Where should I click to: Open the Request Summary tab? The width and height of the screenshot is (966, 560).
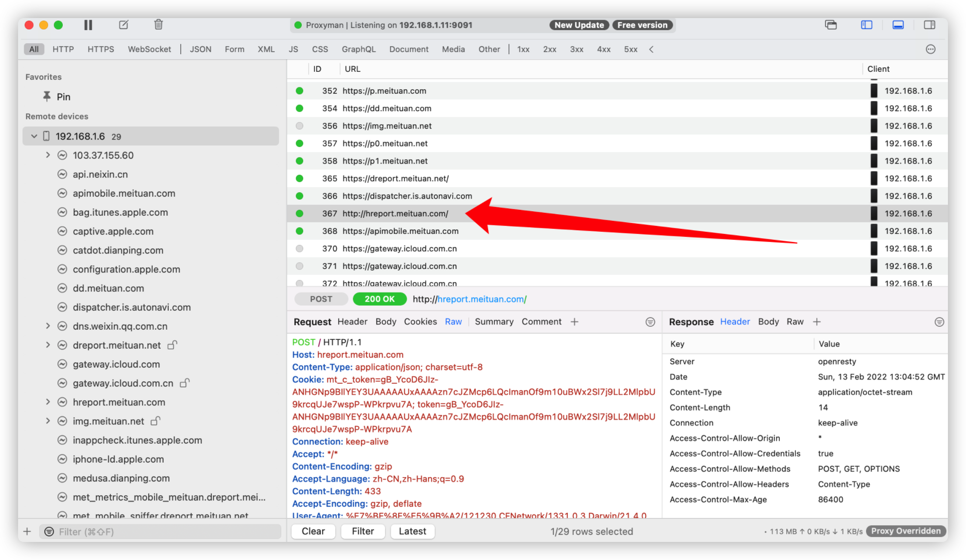[x=494, y=322]
